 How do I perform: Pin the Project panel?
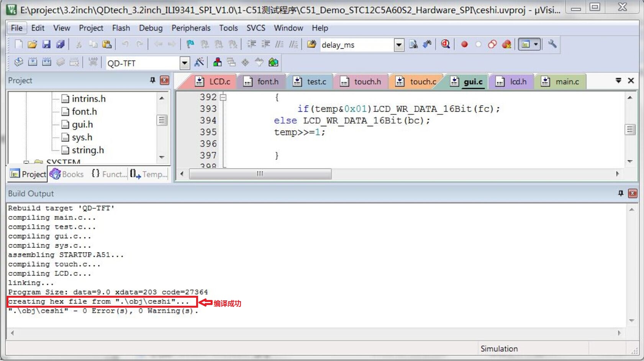click(152, 80)
